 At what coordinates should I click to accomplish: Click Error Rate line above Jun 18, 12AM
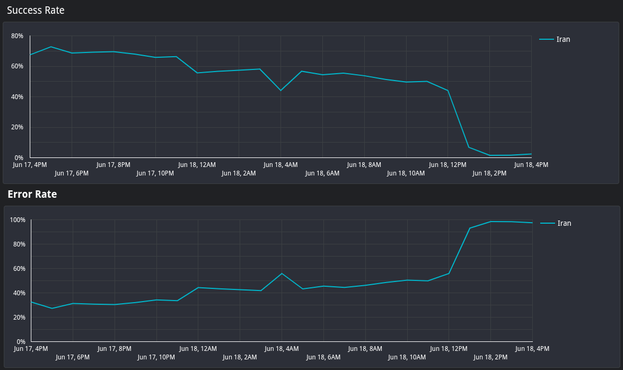(x=198, y=287)
